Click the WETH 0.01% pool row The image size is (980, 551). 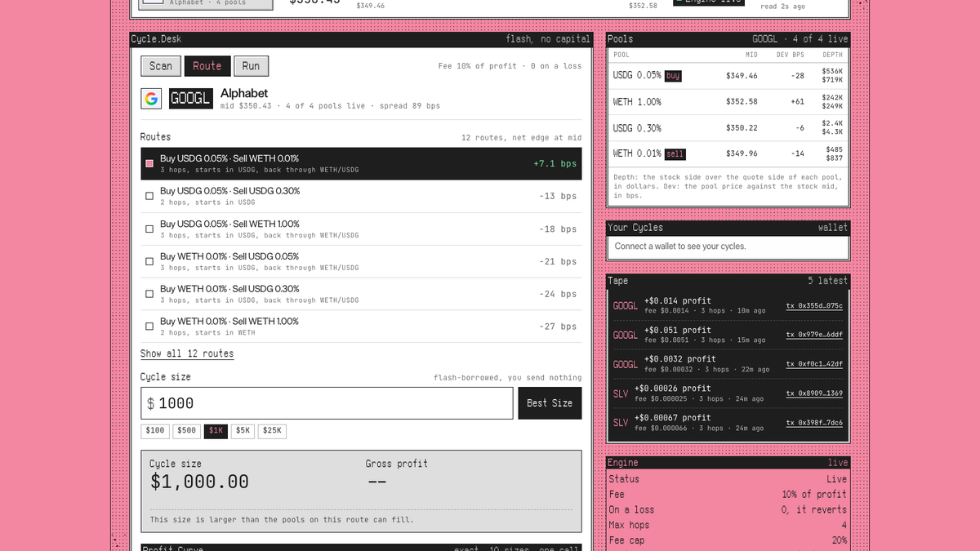(728, 154)
